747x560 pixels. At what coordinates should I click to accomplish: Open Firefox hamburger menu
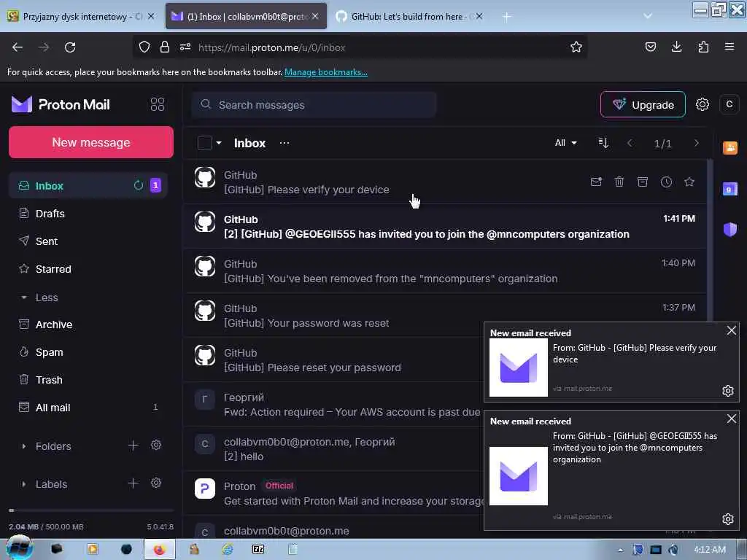click(729, 47)
